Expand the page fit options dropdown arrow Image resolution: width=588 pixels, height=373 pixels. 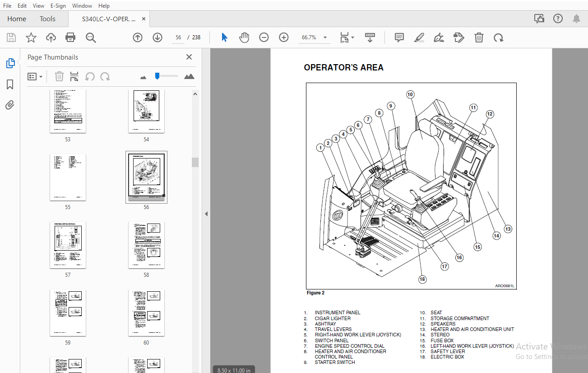click(x=352, y=37)
